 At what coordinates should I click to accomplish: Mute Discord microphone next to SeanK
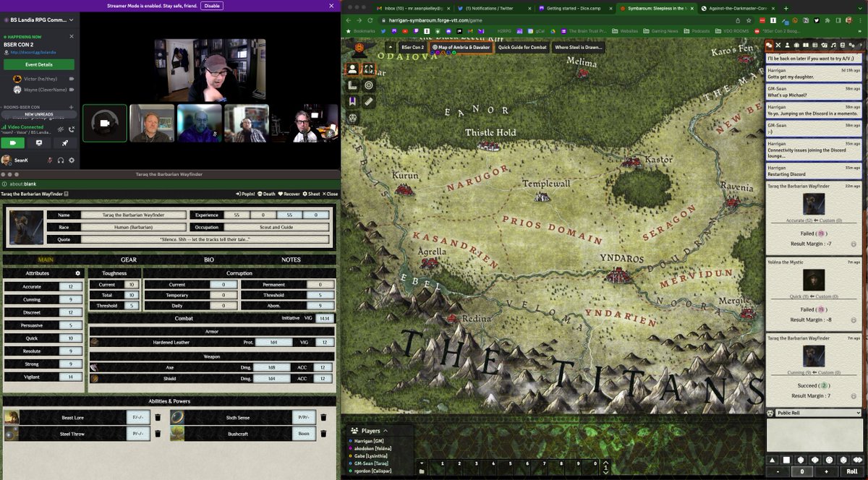click(50, 160)
